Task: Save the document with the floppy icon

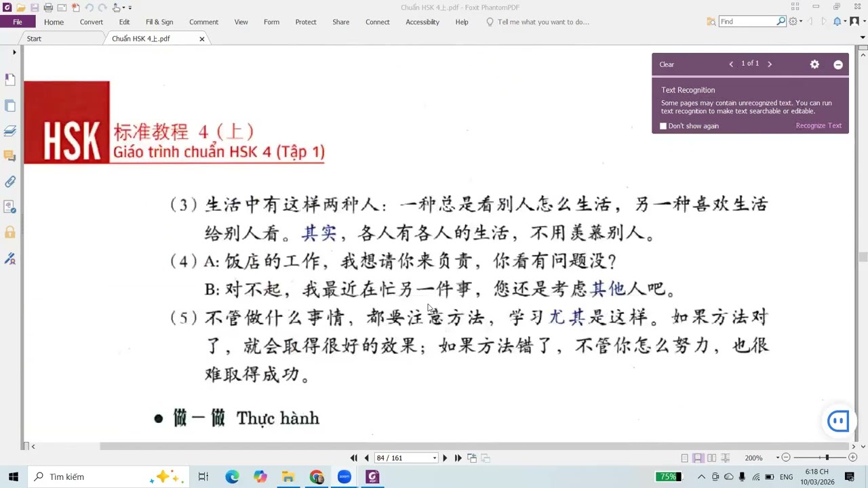Action: [35, 7]
